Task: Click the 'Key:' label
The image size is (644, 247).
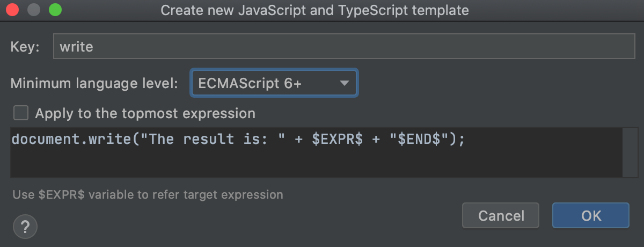Action: 25,47
